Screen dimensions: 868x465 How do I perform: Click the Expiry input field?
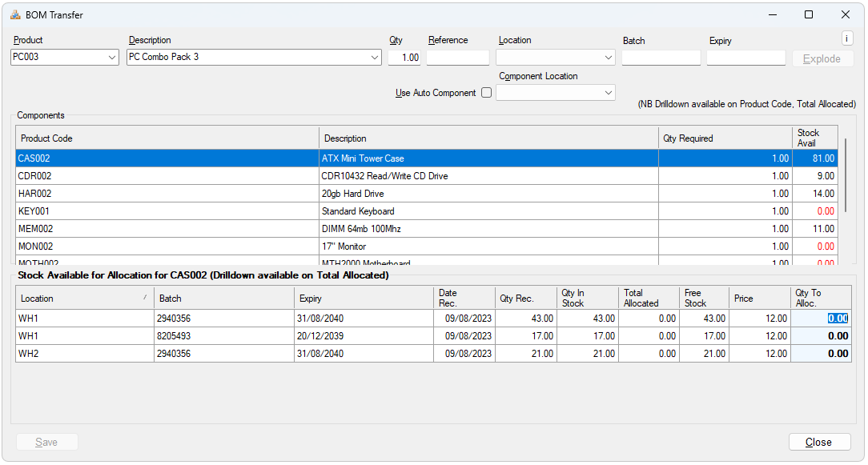click(745, 58)
